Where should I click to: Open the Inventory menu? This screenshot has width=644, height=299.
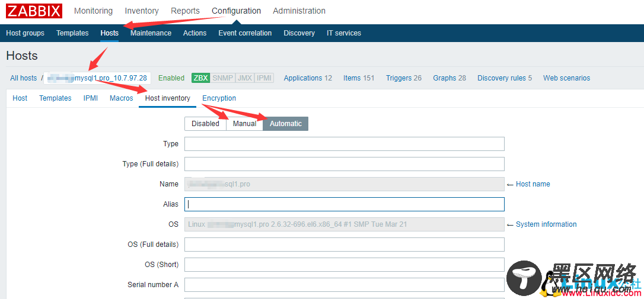[x=142, y=11]
